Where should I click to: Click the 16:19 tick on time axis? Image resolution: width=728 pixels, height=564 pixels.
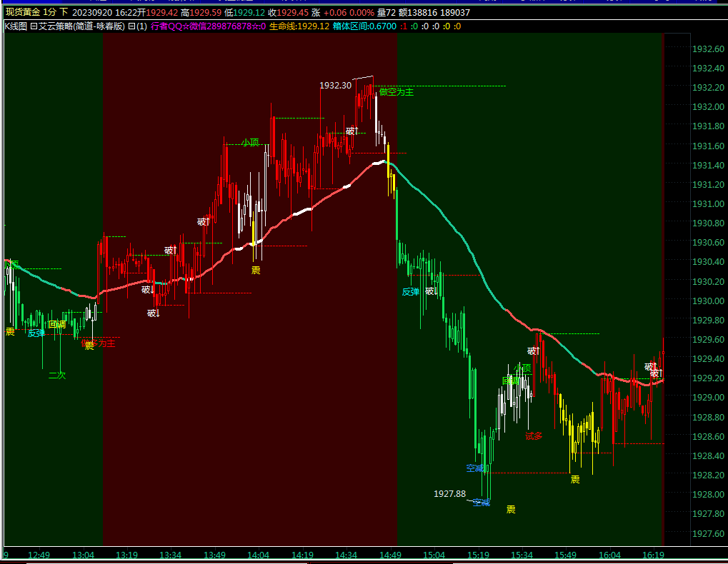click(653, 555)
